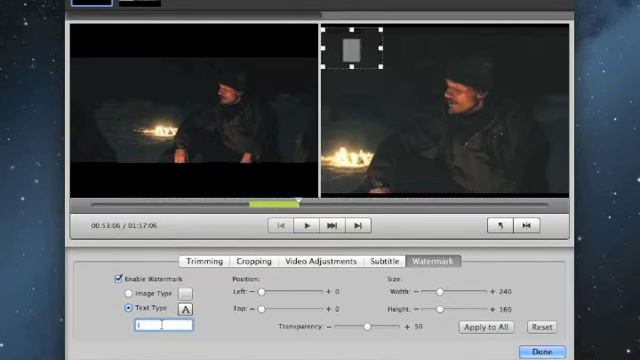Click the Apply to All button
640x360 pixels.
click(x=486, y=327)
